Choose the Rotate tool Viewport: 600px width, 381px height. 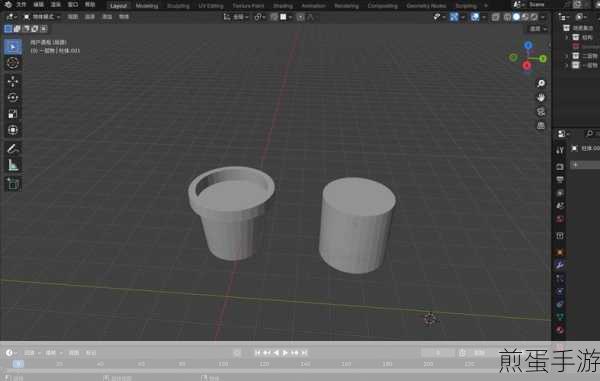click(13, 98)
